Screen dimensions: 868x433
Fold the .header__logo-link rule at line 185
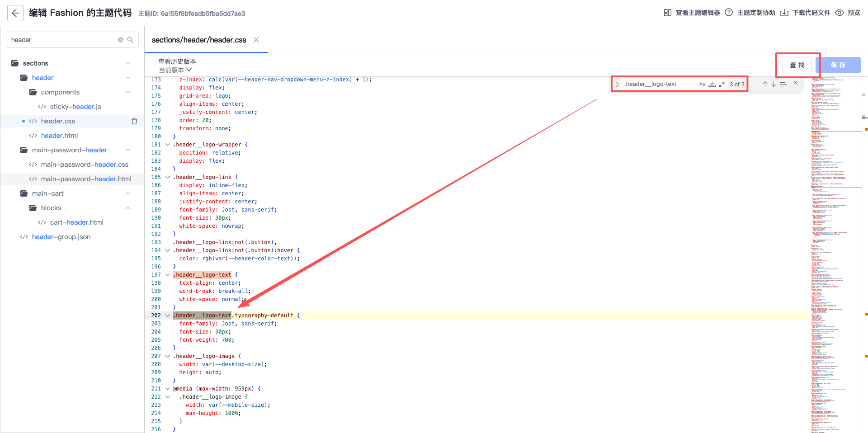[168, 177]
